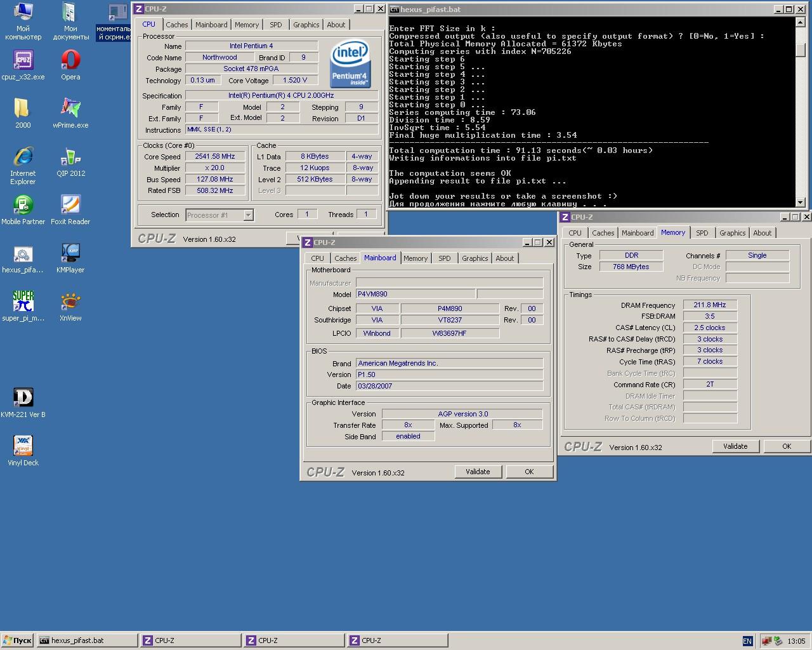Select the Caches tab in the Memory window
812x650 pixels.
[603, 233]
